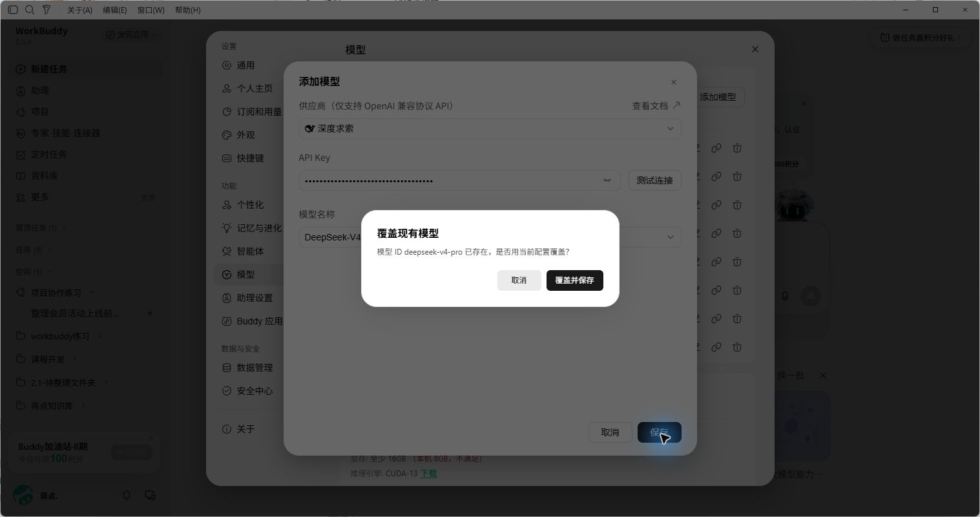Image resolution: width=980 pixels, height=517 pixels.
Task: Click the 下载 link for CUDA-13
Action: (x=429, y=474)
